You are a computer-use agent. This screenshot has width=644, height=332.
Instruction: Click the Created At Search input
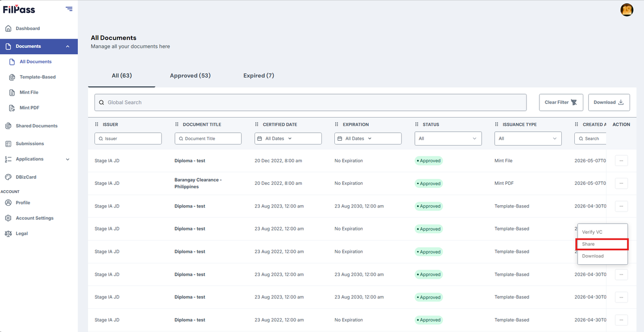[590, 139]
